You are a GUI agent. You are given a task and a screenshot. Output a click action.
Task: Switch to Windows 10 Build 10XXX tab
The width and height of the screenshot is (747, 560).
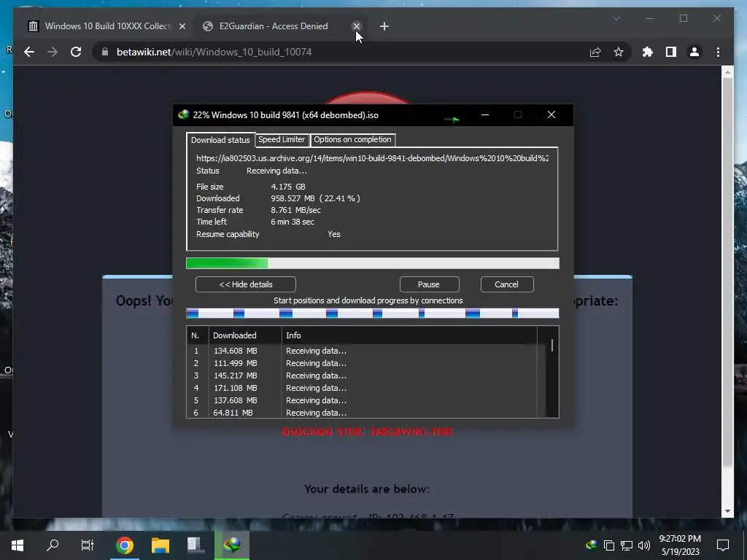[107, 26]
